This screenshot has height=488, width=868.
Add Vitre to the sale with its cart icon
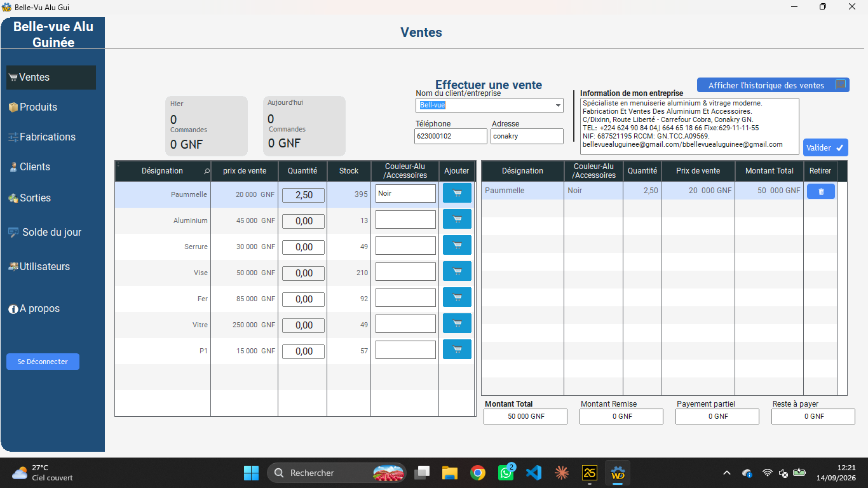pyautogui.click(x=457, y=323)
